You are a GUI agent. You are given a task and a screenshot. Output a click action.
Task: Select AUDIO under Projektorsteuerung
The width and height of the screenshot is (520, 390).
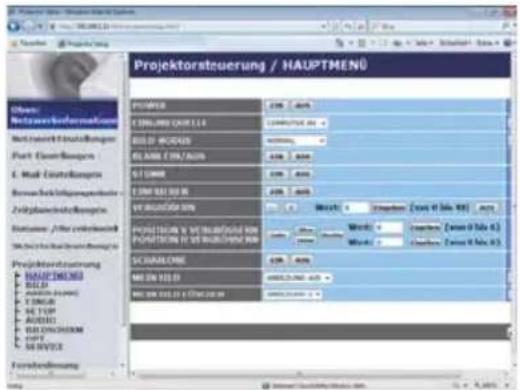41,320
